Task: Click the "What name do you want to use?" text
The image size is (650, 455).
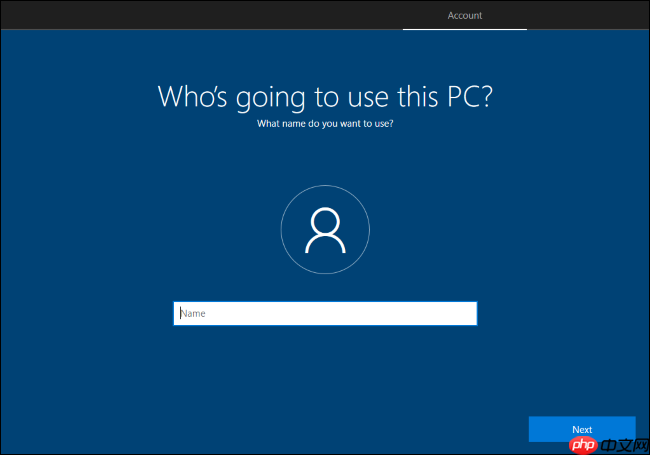Action: (x=325, y=123)
